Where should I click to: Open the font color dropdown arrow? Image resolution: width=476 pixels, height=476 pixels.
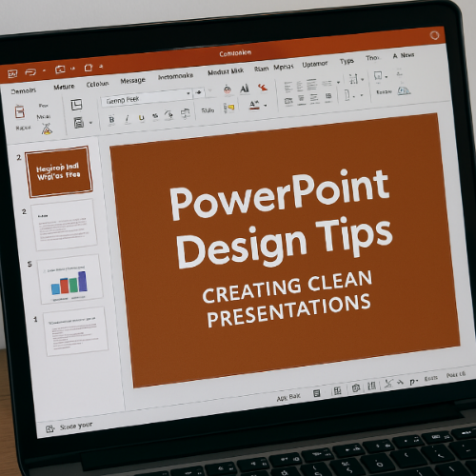pyautogui.click(x=266, y=106)
